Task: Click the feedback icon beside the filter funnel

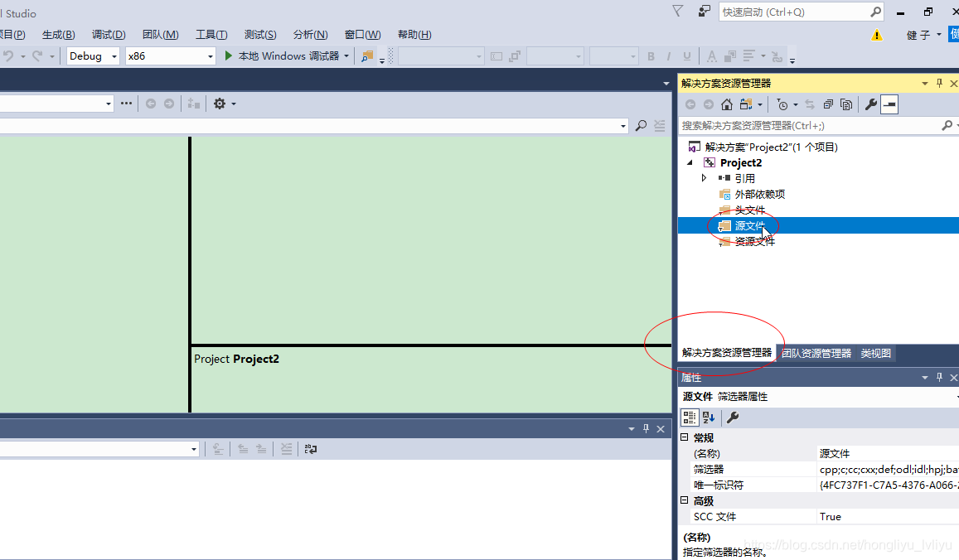Action: (x=705, y=12)
